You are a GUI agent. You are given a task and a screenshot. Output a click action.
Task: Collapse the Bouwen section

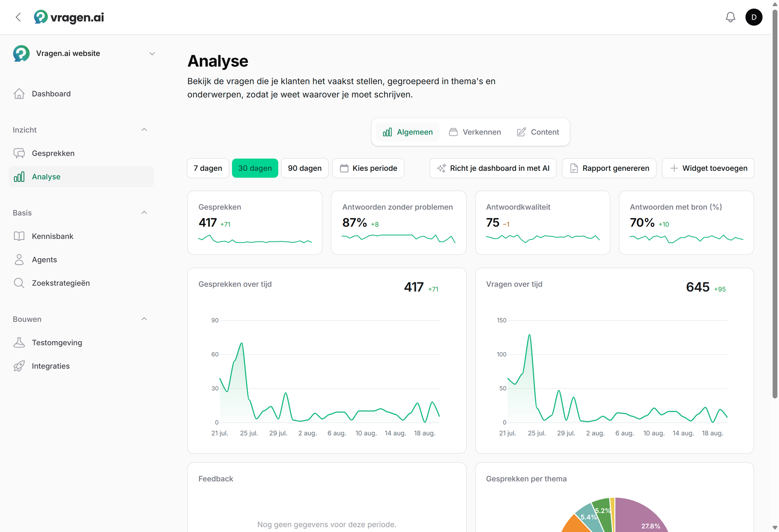point(144,319)
